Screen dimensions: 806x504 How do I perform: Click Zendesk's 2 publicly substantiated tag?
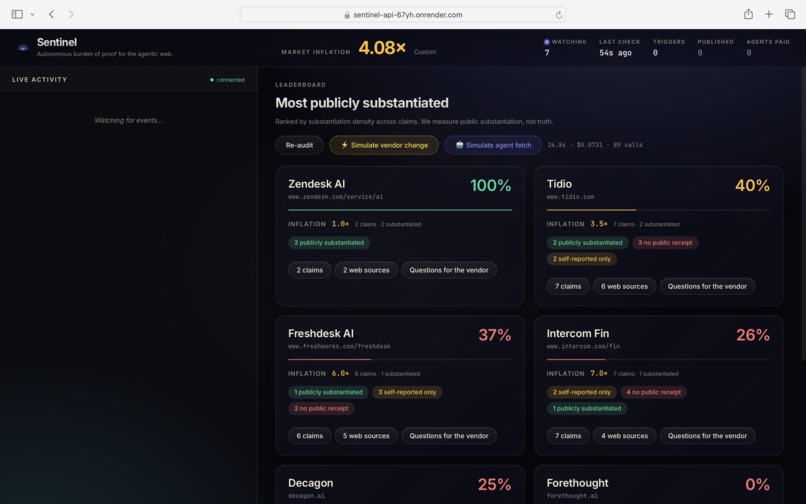click(329, 243)
